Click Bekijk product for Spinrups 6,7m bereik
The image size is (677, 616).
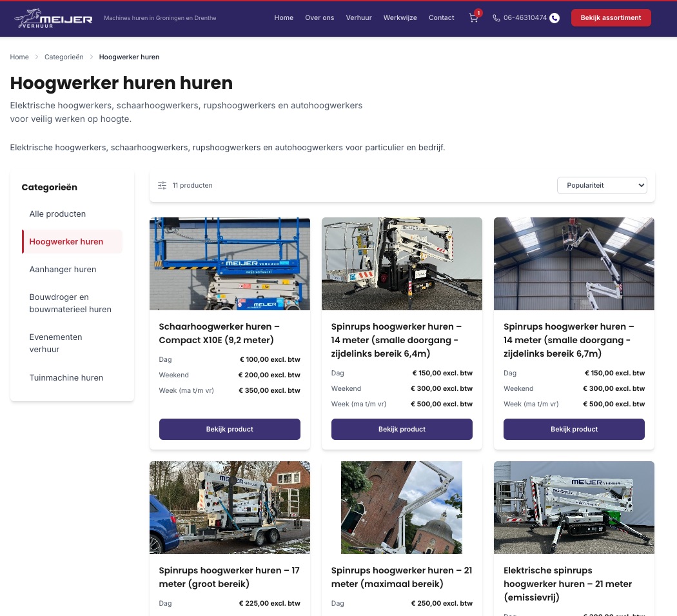point(574,429)
